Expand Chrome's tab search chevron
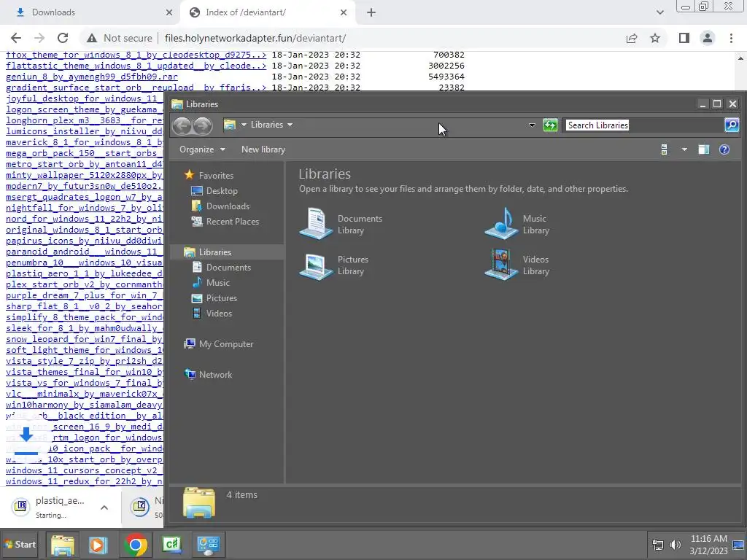 coord(659,12)
